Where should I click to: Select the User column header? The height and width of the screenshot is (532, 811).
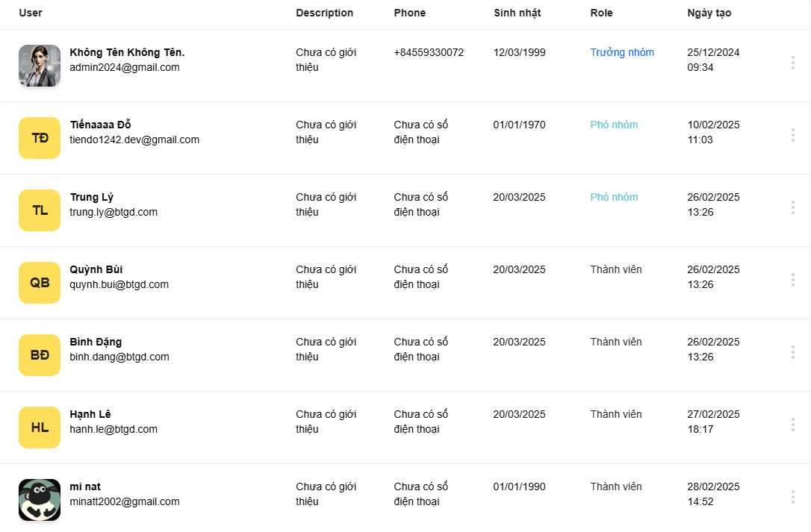tap(31, 13)
